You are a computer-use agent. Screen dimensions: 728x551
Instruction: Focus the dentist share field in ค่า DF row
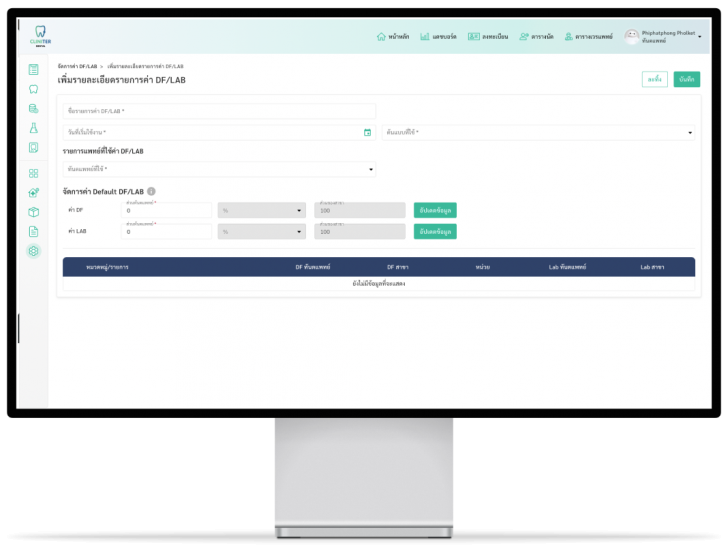point(166,210)
